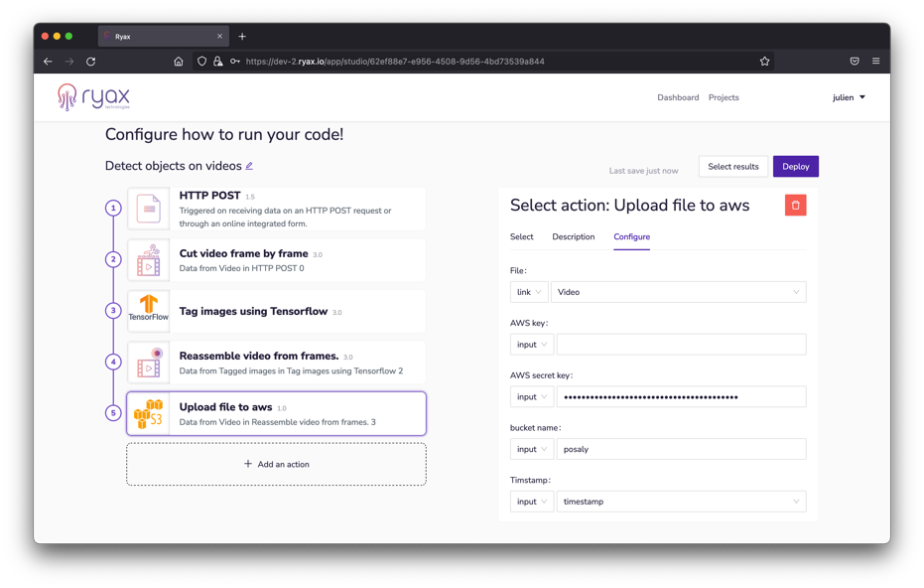The width and height of the screenshot is (924, 588).
Task: Switch to the Select tab
Action: click(x=521, y=237)
